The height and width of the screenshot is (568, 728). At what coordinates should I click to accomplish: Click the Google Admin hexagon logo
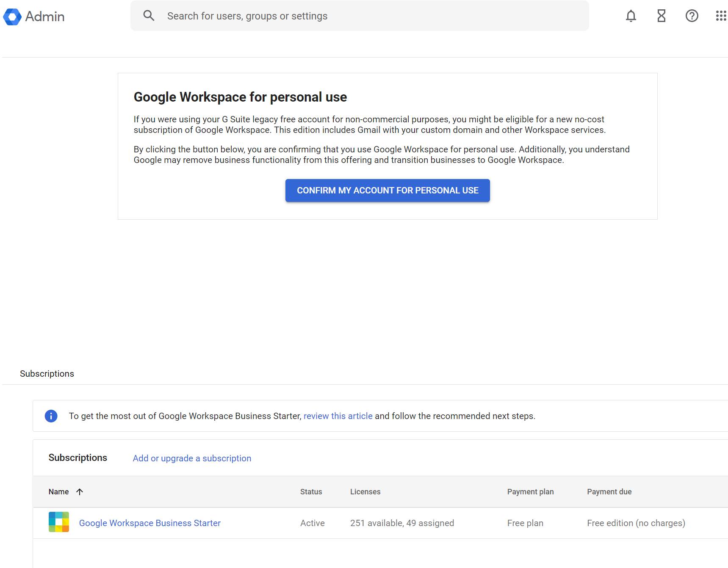coord(12,17)
